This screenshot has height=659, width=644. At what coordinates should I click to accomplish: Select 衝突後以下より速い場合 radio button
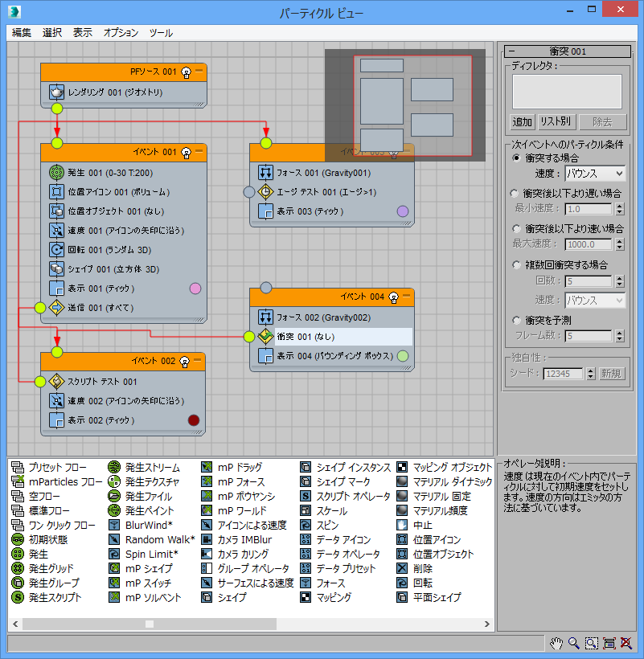pyautogui.click(x=516, y=228)
